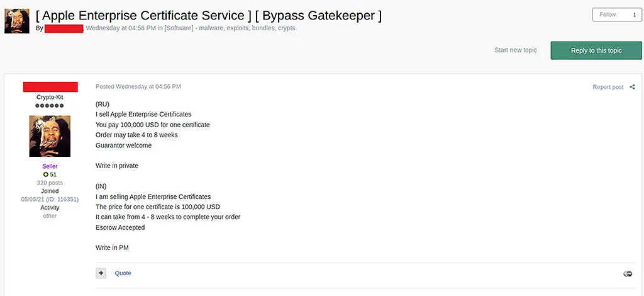Open the Apple Enterprise Certificate Service topic title

click(x=209, y=15)
